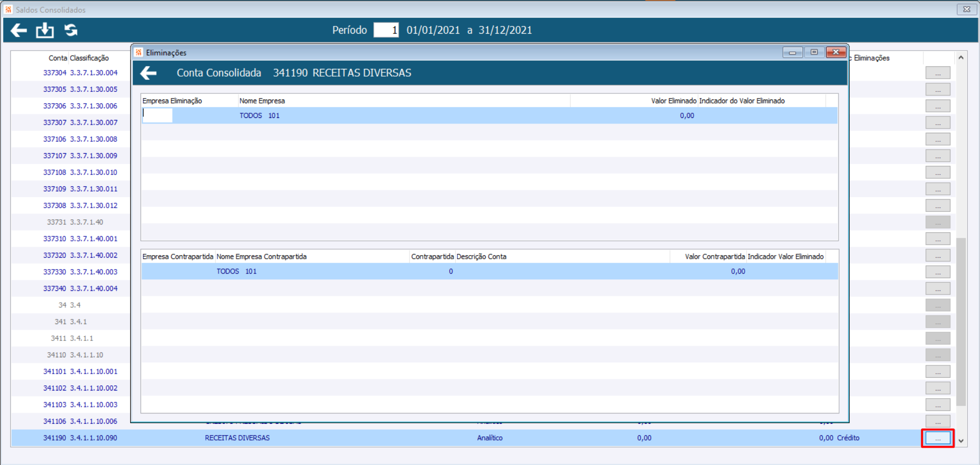Image resolution: width=980 pixels, height=465 pixels.
Task: Close the Eliminações dialog
Action: click(836, 52)
